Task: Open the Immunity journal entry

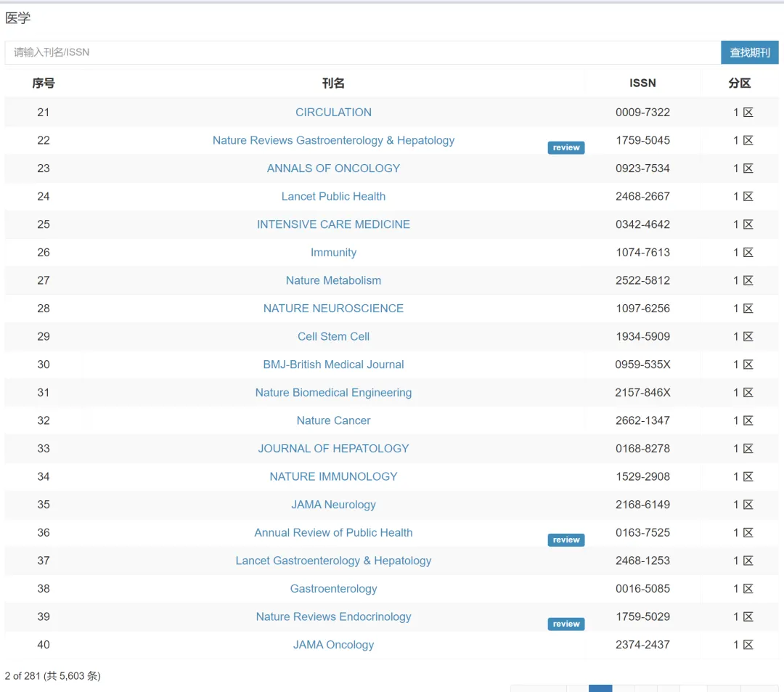Action: 333,253
